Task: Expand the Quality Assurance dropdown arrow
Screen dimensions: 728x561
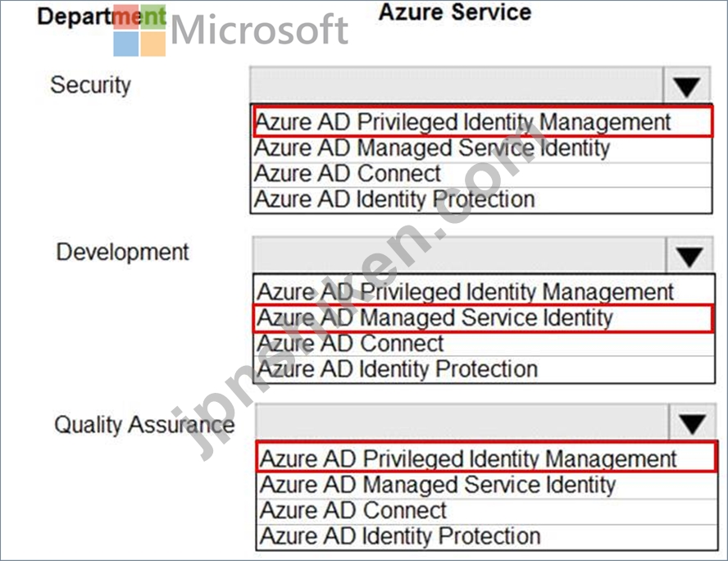Action: point(692,422)
